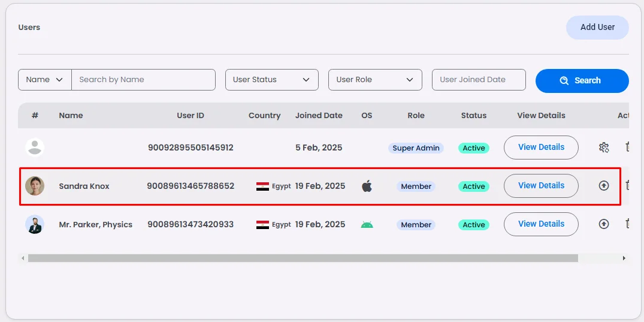
Task: Focus the Search by Name field
Action: pos(143,80)
